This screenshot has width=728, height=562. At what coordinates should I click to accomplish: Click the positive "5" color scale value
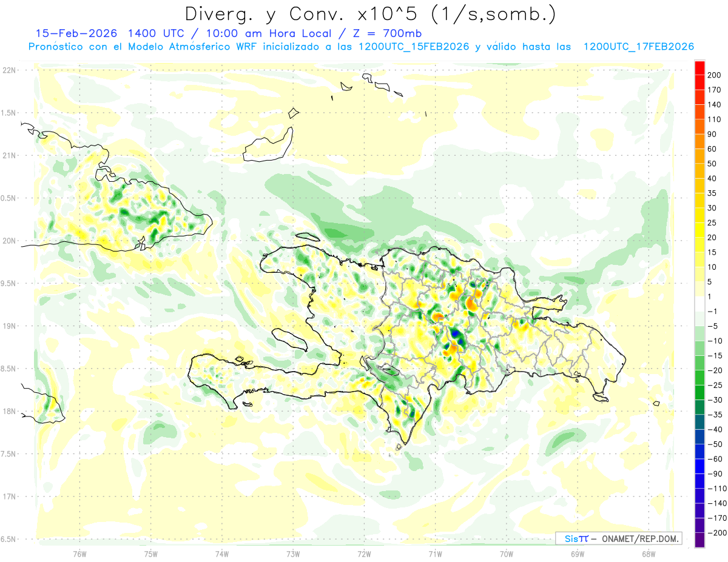710,282
